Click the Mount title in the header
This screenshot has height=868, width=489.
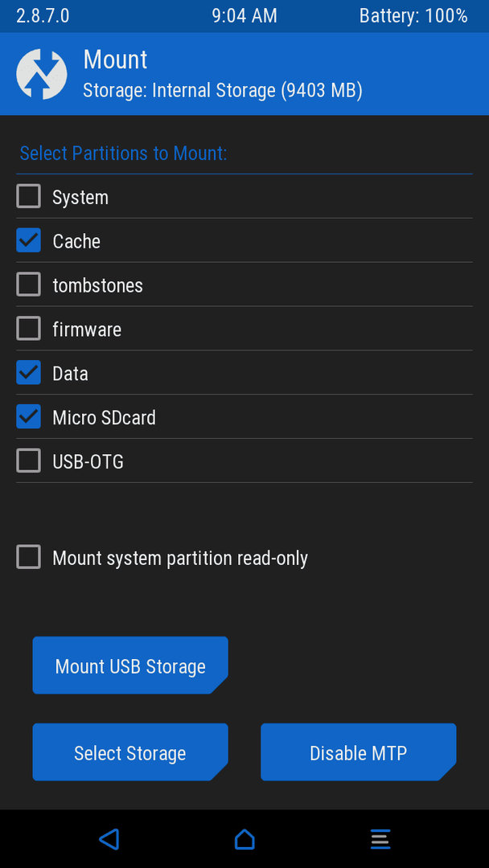click(x=115, y=59)
